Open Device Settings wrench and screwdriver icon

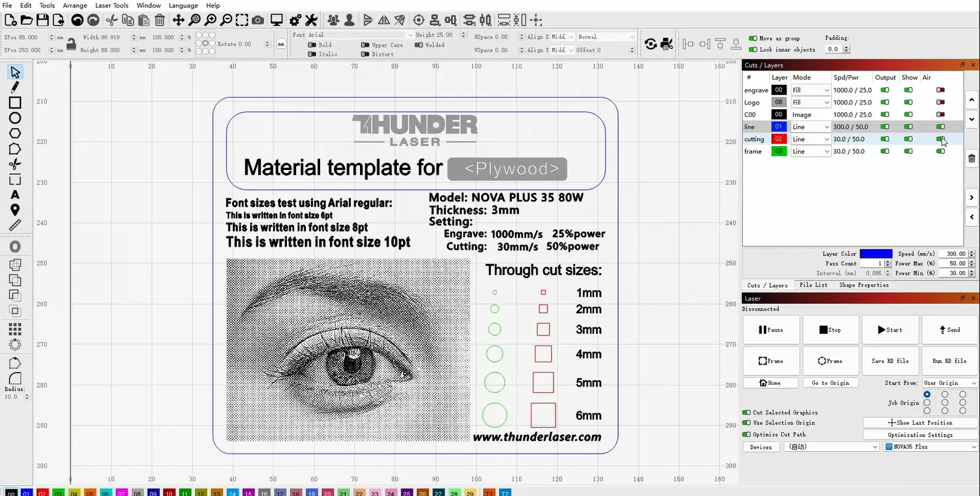click(312, 20)
